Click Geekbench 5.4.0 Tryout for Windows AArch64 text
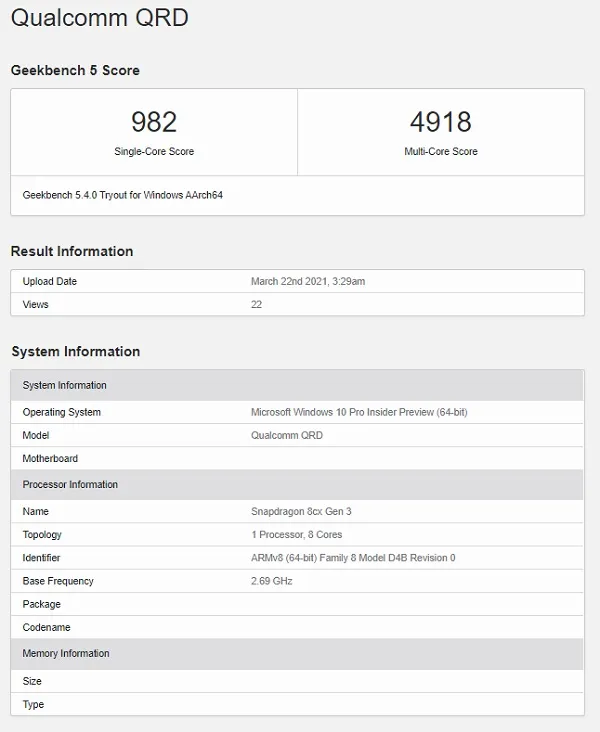The image size is (600, 732). pos(122,195)
